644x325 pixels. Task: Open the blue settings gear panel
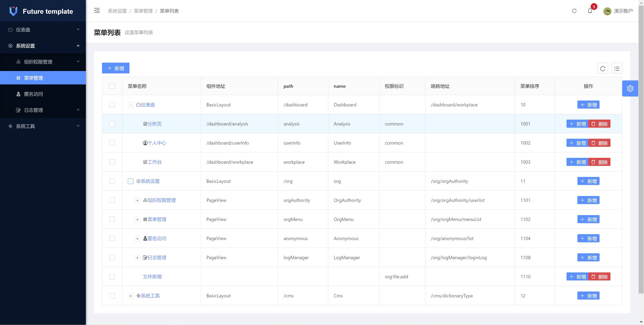630,88
